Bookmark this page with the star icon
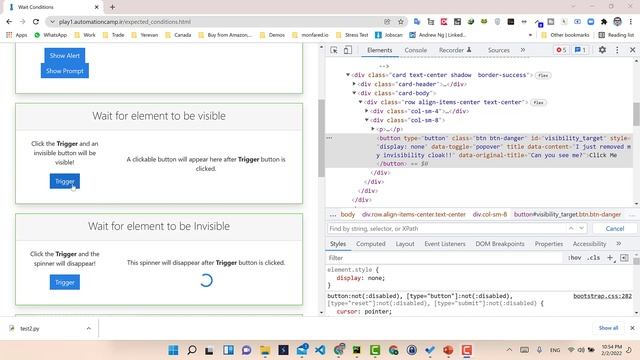This screenshot has width=640, height=360. [401, 22]
